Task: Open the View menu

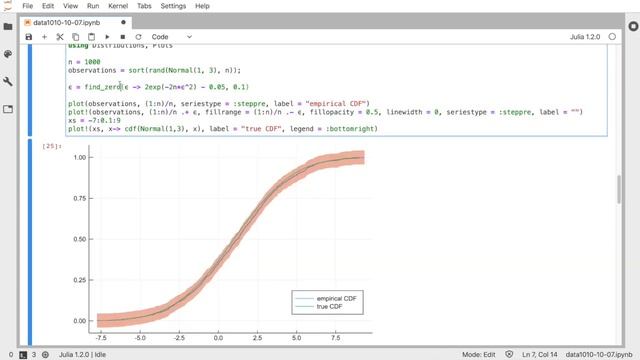Action: pos(70,6)
